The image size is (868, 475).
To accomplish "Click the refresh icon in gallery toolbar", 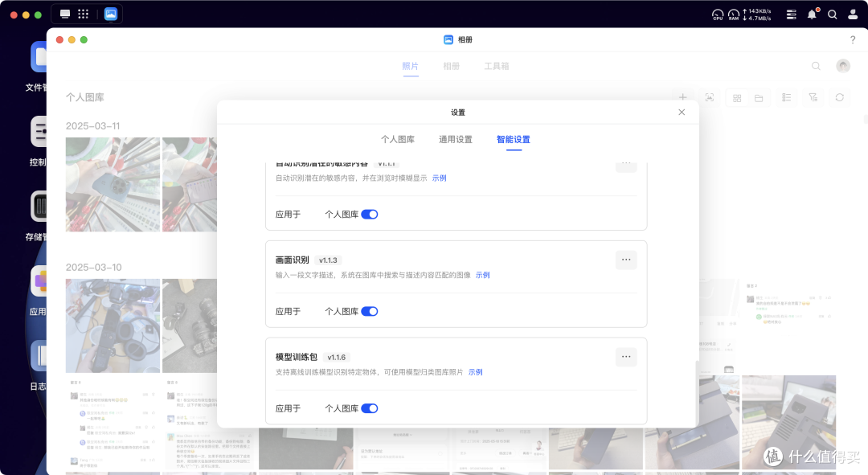I will [x=840, y=97].
